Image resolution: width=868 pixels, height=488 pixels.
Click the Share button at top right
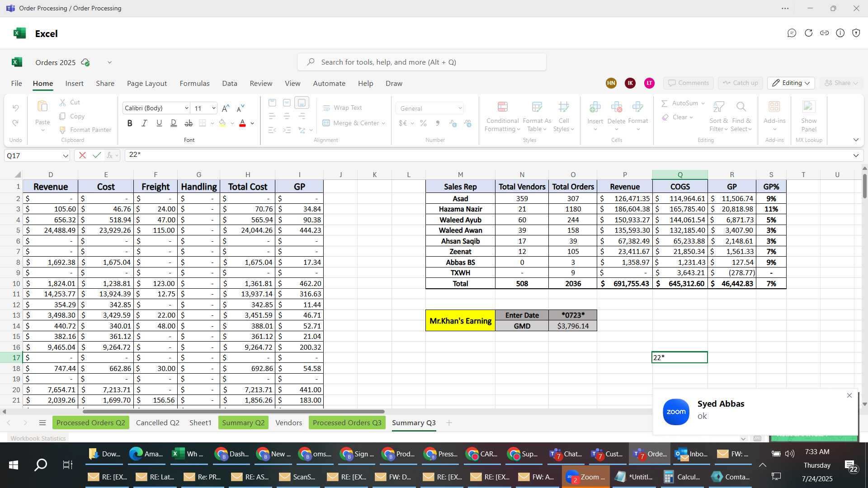[x=841, y=83]
